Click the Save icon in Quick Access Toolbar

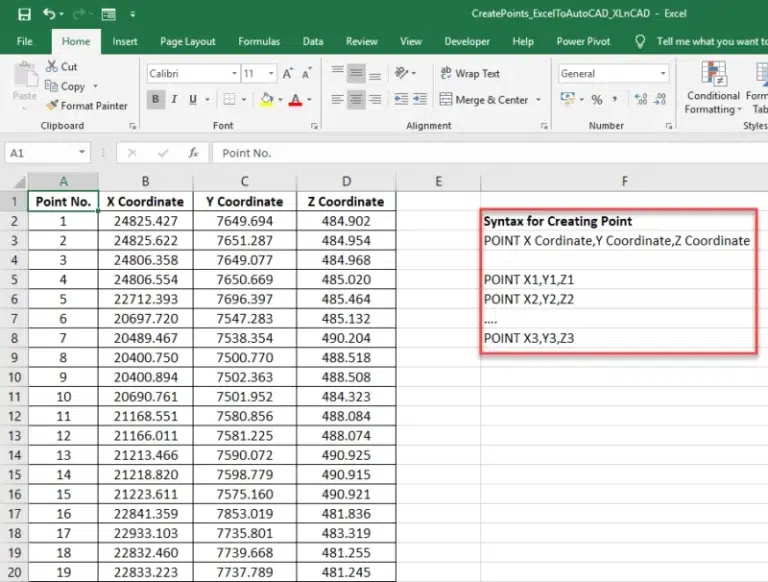coord(24,14)
